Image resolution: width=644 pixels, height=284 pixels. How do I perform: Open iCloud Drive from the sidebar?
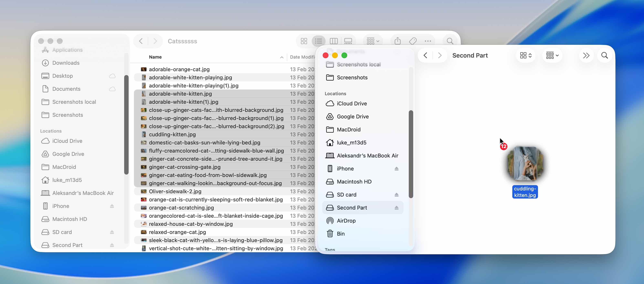click(352, 104)
